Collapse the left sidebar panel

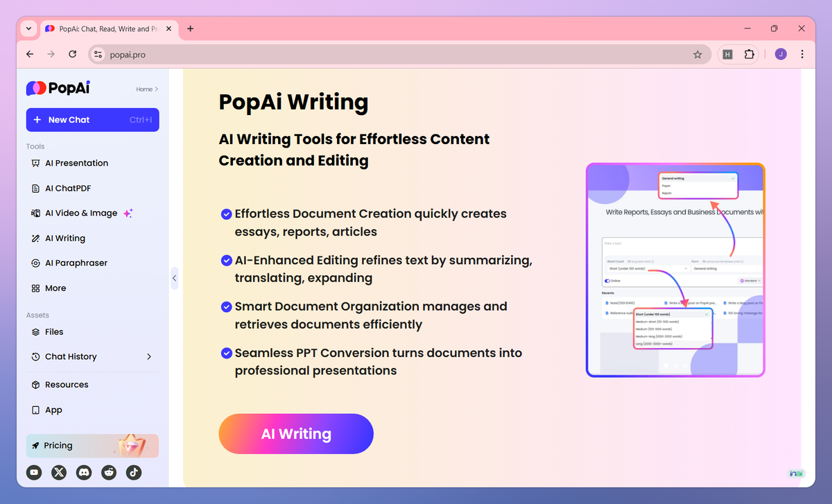(175, 278)
